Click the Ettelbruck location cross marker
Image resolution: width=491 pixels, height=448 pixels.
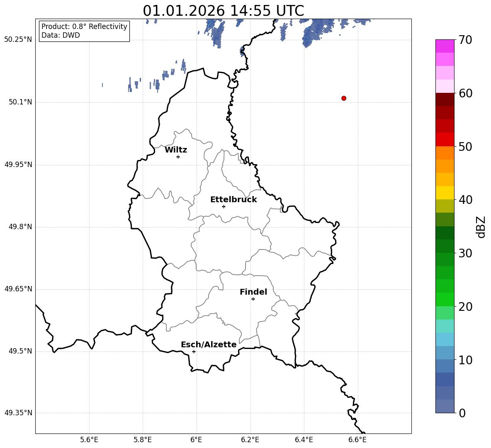(224, 206)
